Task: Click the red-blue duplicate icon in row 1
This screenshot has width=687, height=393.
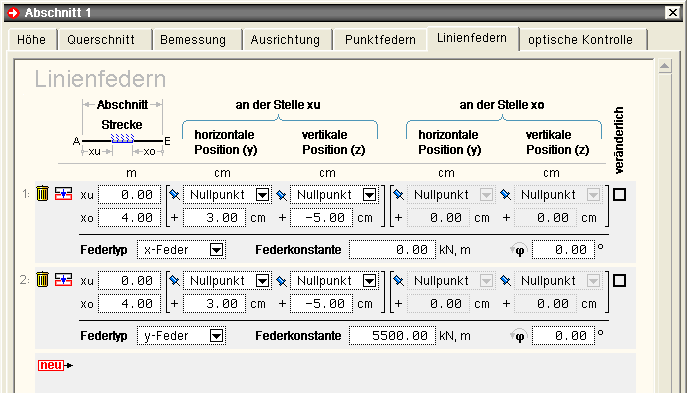Action: coord(64,193)
